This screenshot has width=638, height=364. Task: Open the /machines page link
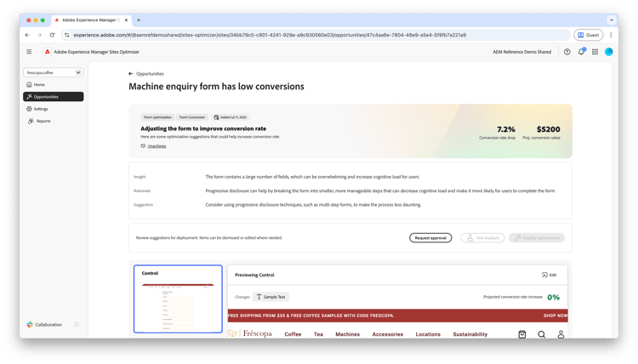(x=157, y=146)
